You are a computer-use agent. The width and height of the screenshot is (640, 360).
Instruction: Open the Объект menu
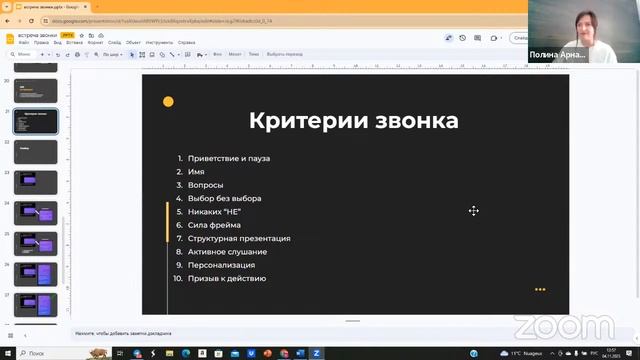tap(133, 42)
